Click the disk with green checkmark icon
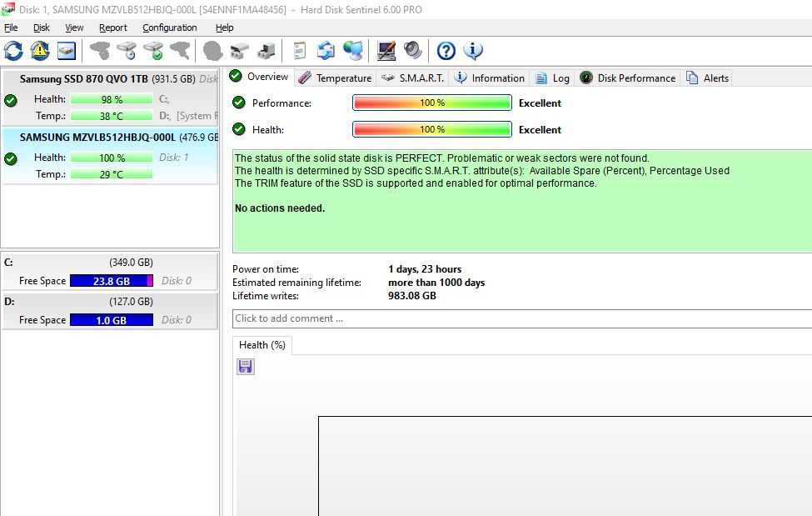 coord(154,51)
